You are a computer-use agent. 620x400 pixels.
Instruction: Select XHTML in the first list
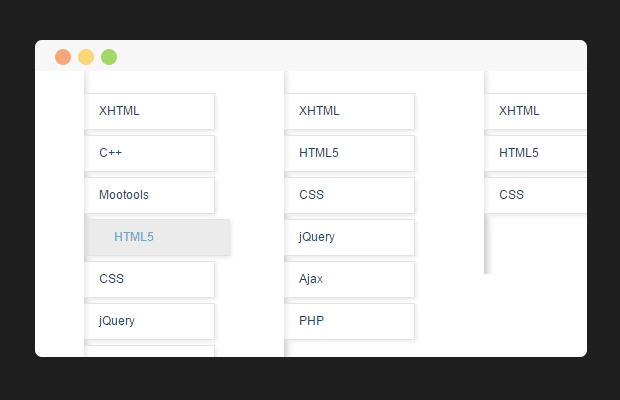[x=149, y=111]
